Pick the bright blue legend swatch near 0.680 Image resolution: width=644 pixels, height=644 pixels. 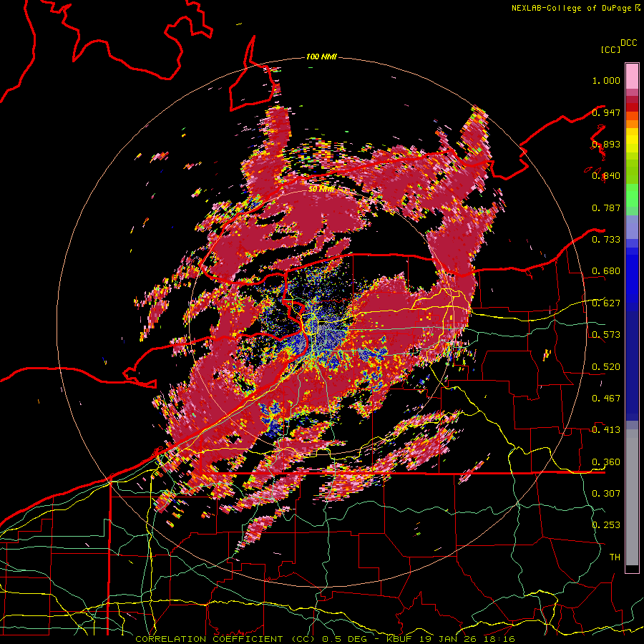coord(632,273)
